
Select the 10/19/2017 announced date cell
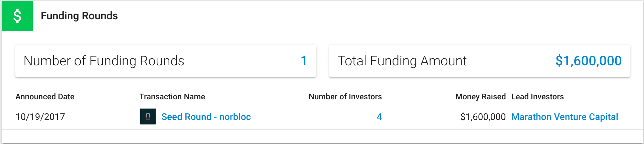click(40, 117)
